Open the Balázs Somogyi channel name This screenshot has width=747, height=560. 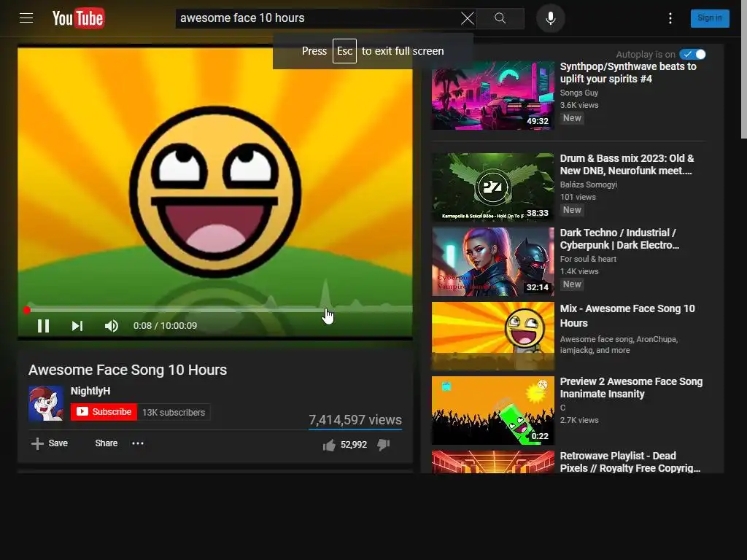pos(589,184)
